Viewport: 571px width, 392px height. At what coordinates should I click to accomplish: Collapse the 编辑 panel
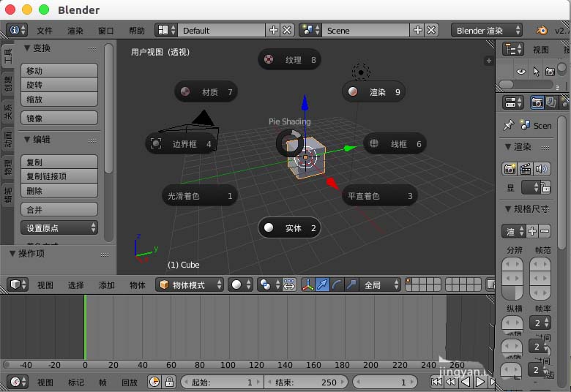coord(27,139)
